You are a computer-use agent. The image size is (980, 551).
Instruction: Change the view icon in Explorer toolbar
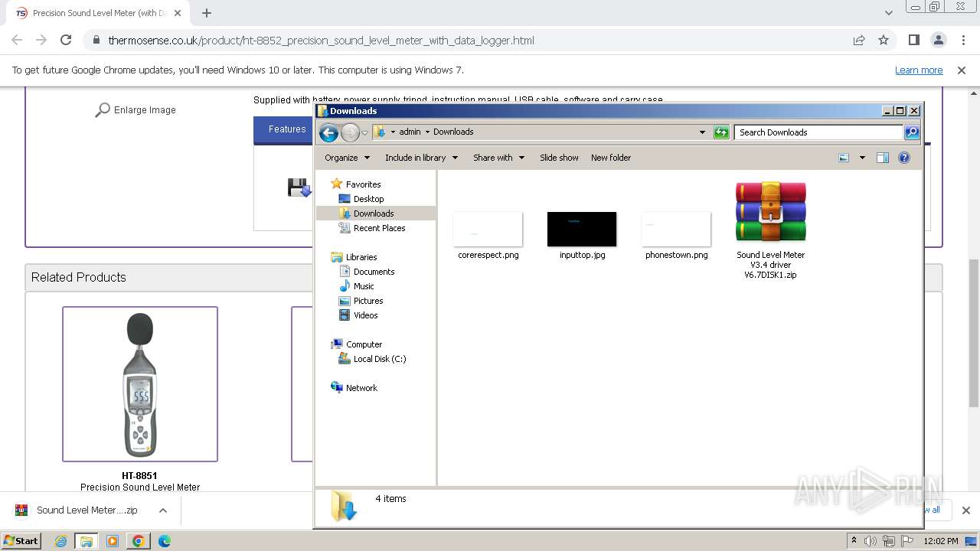click(x=844, y=158)
